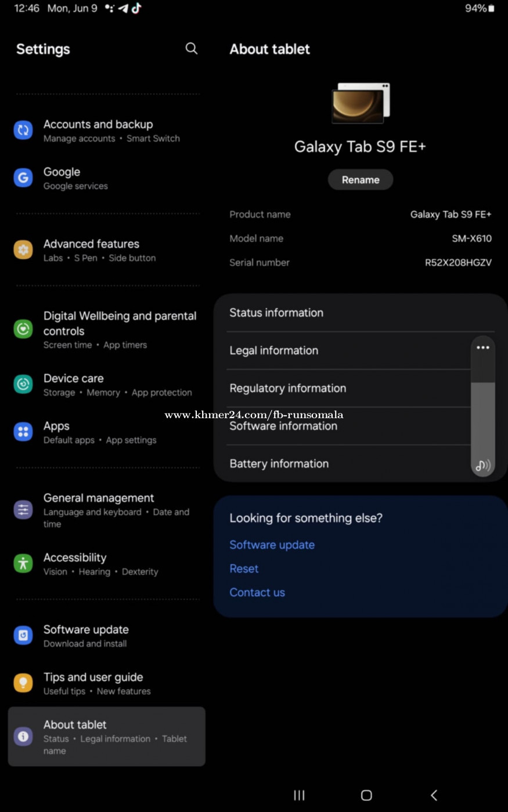The image size is (508, 812).
Task: Open Status information entry
Action: tap(348, 313)
